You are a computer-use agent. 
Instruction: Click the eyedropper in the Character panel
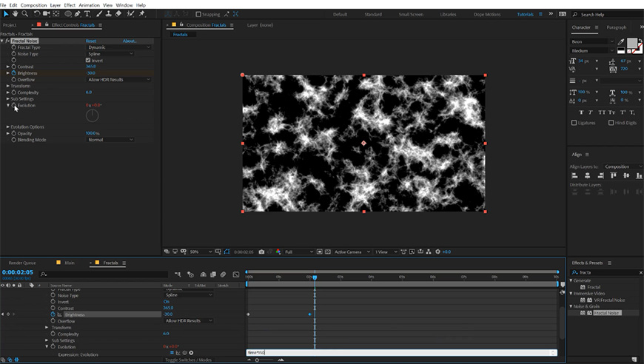621,42
